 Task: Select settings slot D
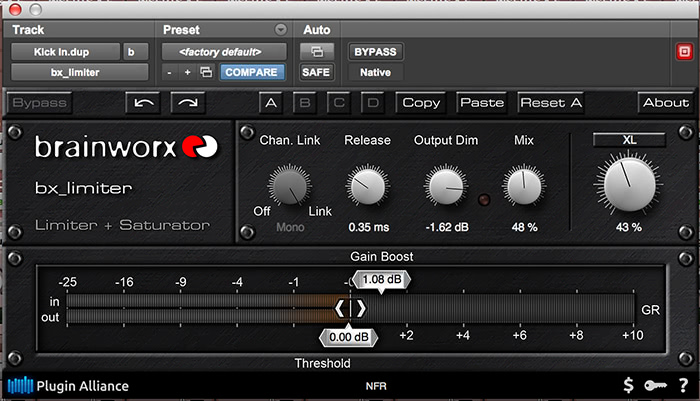point(373,103)
